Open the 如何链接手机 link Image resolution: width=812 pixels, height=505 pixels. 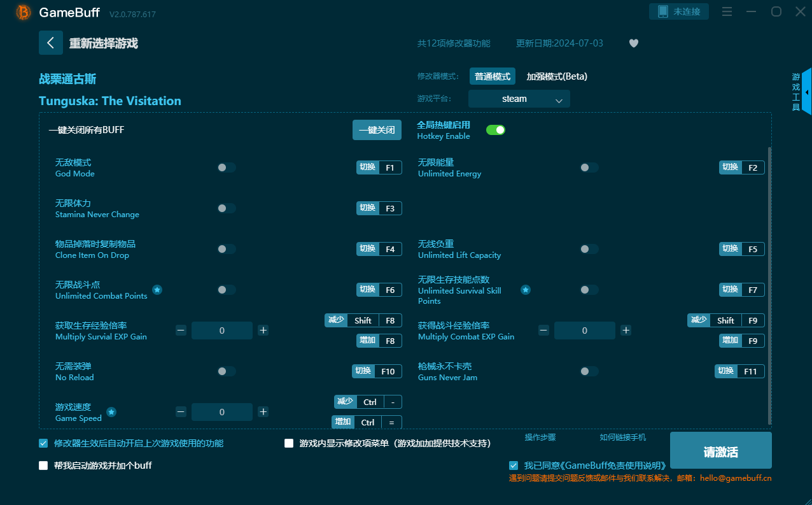tap(622, 437)
